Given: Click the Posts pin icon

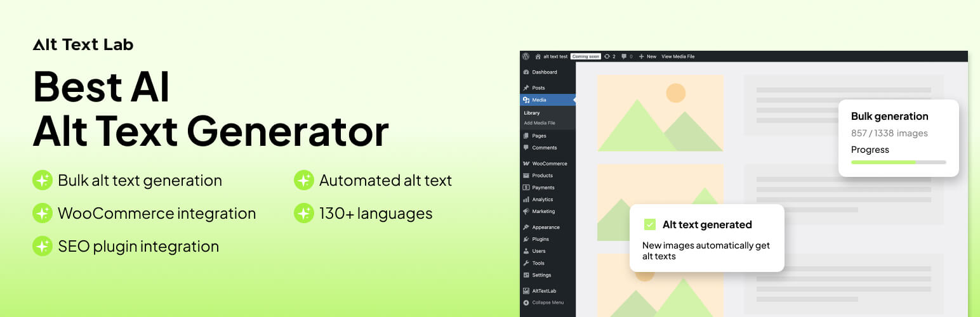Looking at the screenshot, I should point(526,87).
